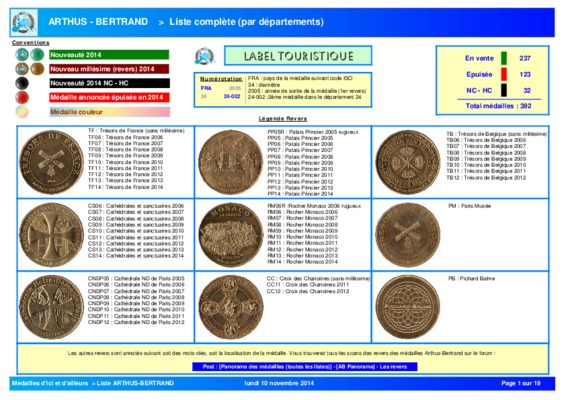
Task: Click the red Epuisée color swatch
Action: tap(504, 74)
